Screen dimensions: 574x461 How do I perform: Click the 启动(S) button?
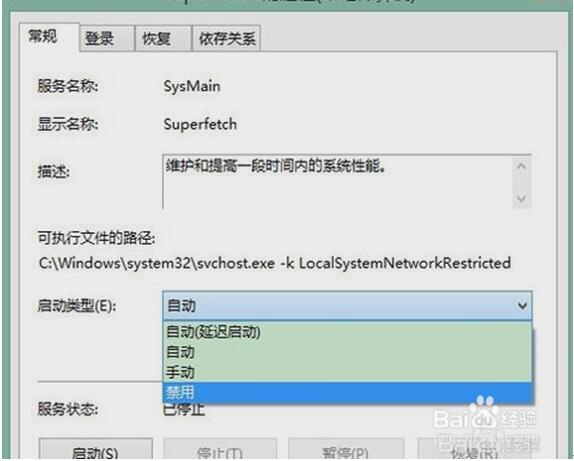click(95, 450)
